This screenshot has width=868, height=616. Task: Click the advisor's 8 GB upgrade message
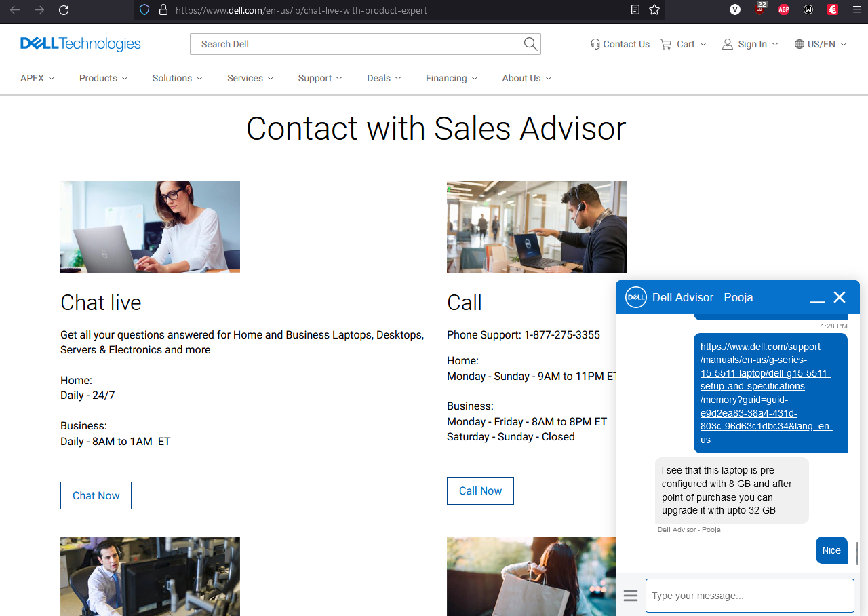[x=732, y=490]
